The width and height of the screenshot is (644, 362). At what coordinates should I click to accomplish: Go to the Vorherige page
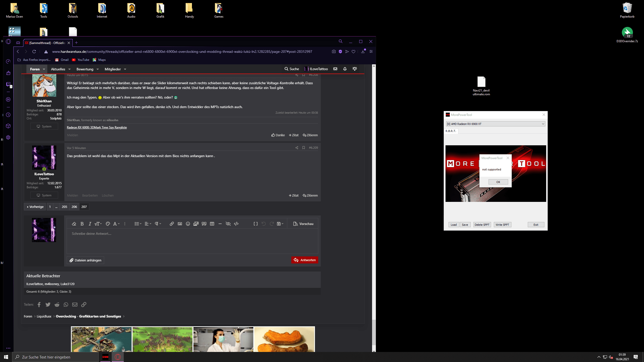pyautogui.click(x=35, y=207)
